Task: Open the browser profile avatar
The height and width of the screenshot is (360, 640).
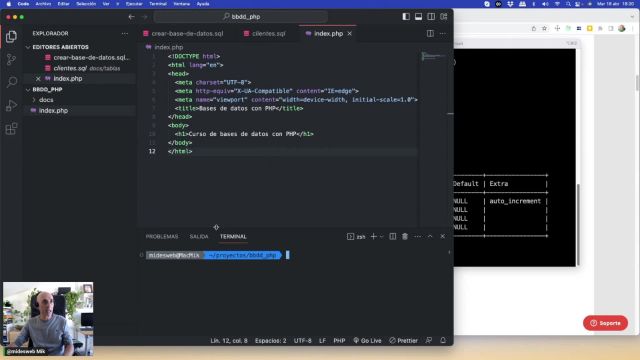Action: 622,29
